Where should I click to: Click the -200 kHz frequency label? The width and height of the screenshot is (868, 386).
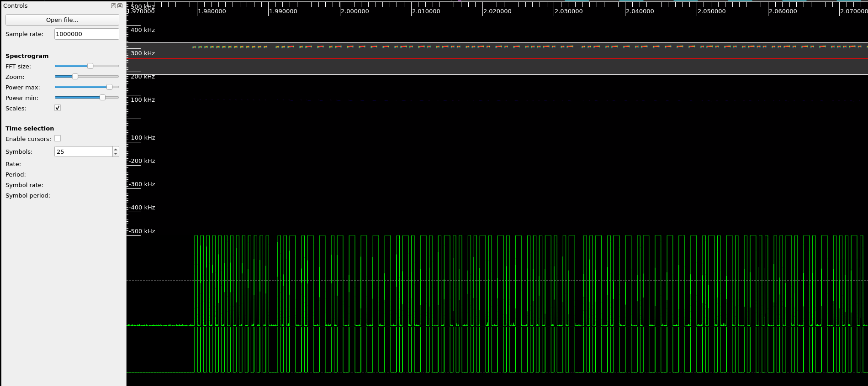point(142,161)
